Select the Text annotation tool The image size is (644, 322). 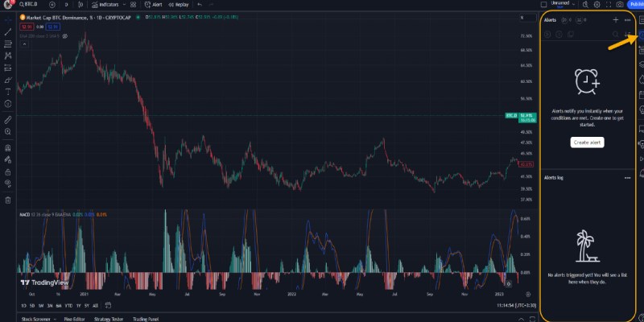[x=7, y=92]
